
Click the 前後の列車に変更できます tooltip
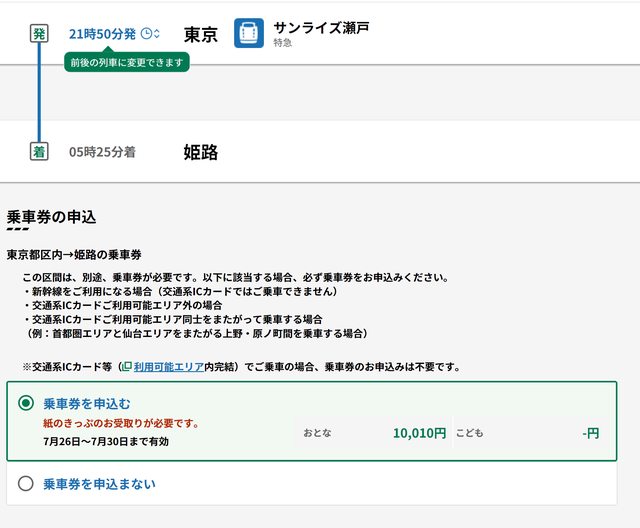click(x=126, y=62)
